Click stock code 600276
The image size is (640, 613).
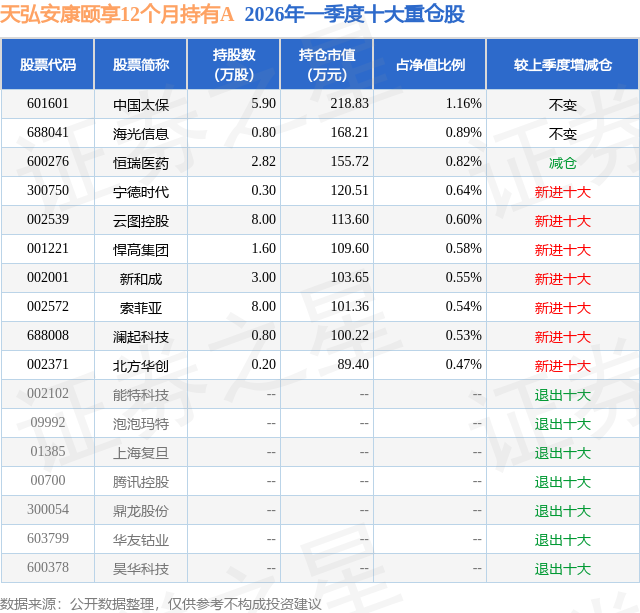(48, 162)
